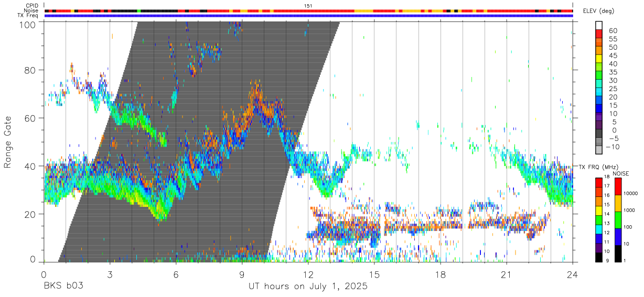Image resolution: width=644 pixels, height=297 pixels.
Task: Click the 35 label on the ELEV color bar
Action: [612, 72]
